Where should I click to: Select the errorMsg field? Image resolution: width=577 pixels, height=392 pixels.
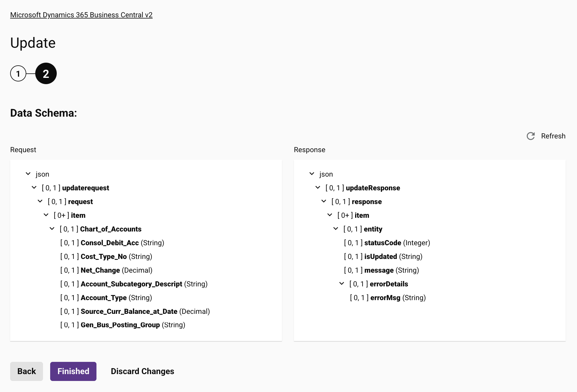(x=388, y=298)
